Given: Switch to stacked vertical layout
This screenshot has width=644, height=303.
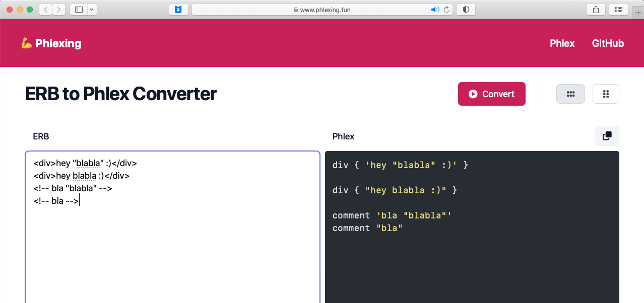Looking at the screenshot, I should point(606,94).
